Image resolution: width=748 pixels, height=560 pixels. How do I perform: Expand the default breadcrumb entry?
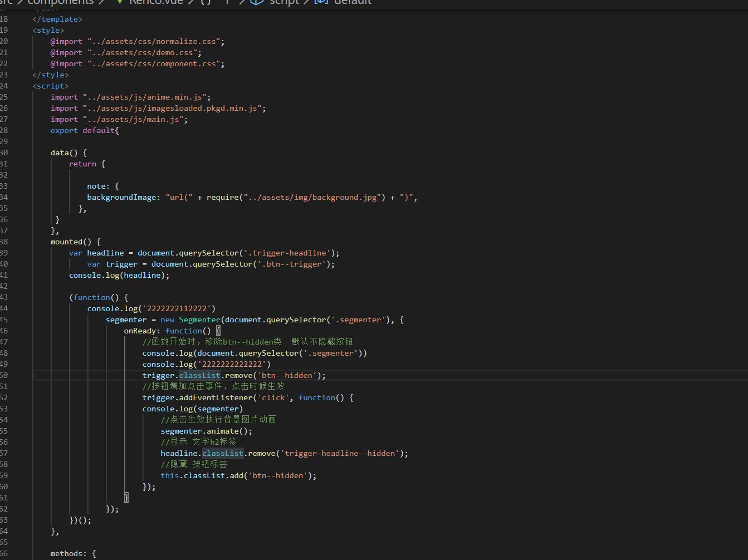point(351,3)
